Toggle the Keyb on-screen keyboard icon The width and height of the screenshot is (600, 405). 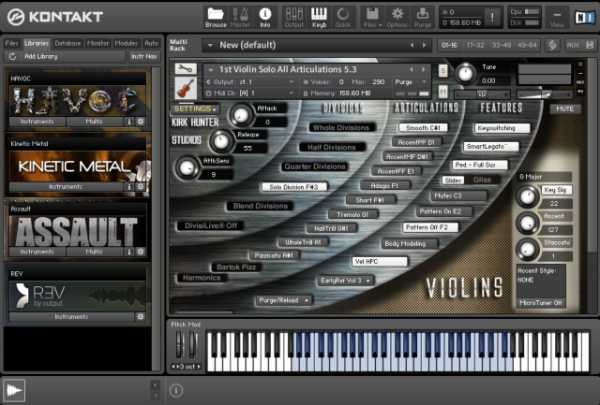[x=319, y=18]
